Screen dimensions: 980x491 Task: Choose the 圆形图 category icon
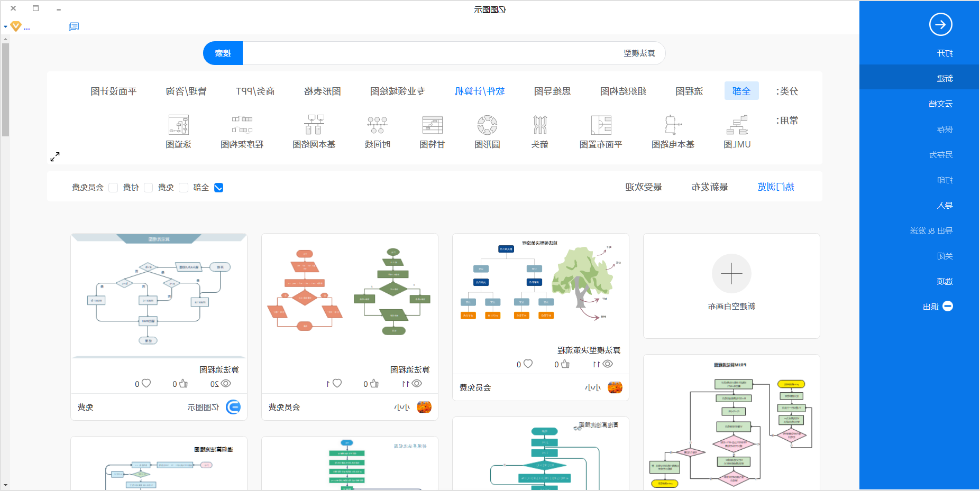(x=487, y=125)
